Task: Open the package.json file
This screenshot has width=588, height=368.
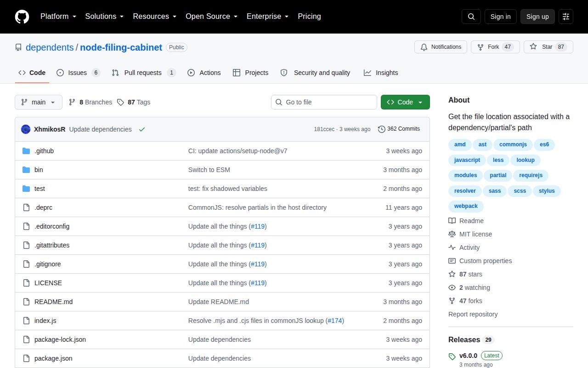Action: [53, 358]
